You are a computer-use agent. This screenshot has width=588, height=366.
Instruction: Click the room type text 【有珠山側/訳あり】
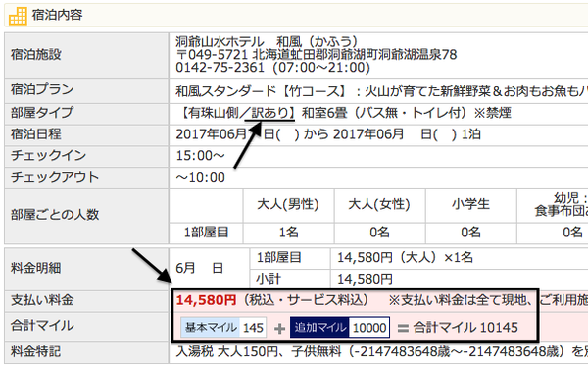[238, 113]
